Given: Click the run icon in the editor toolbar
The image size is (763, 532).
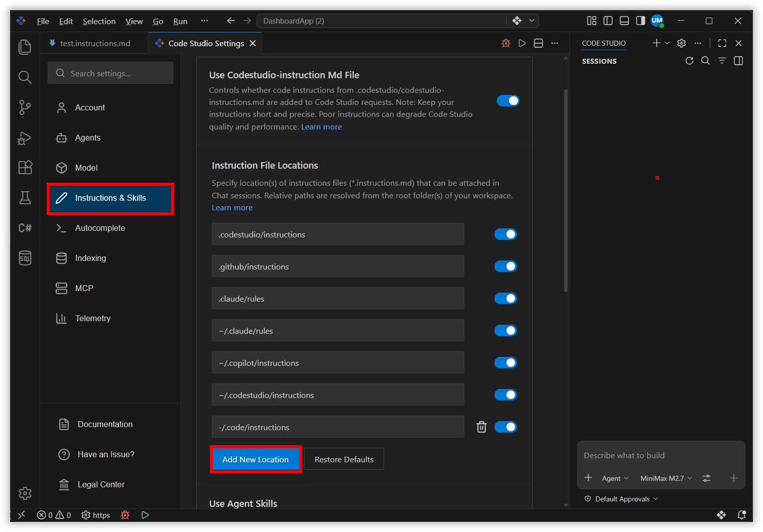Looking at the screenshot, I should [x=522, y=43].
